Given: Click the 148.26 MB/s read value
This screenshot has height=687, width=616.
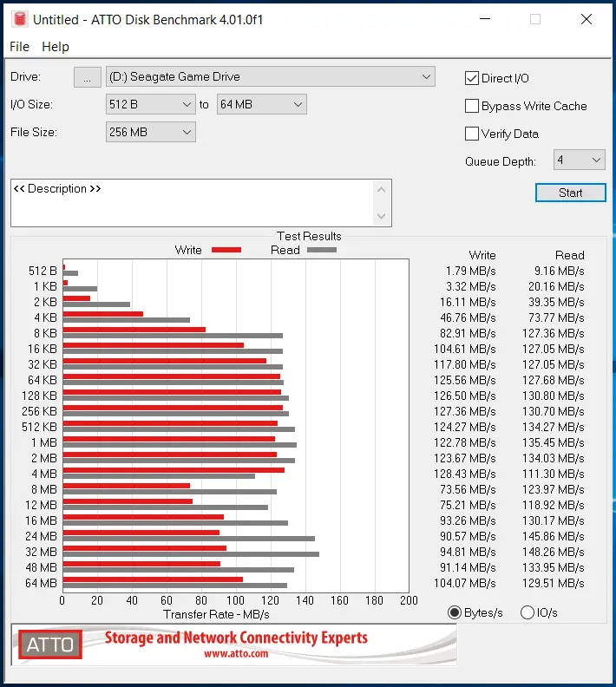Looking at the screenshot, I should [x=553, y=552].
